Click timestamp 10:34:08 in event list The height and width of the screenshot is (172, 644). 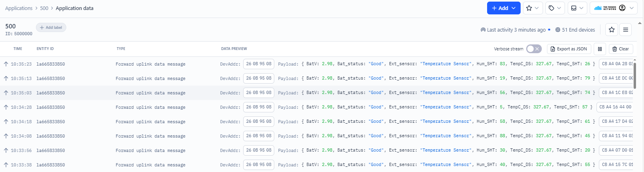(x=21, y=136)
